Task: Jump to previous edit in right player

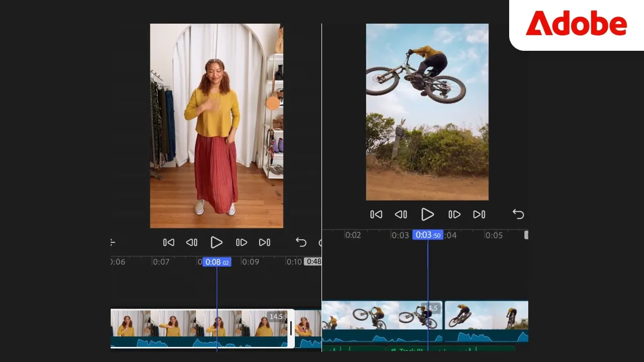Action: click(376, 215)
